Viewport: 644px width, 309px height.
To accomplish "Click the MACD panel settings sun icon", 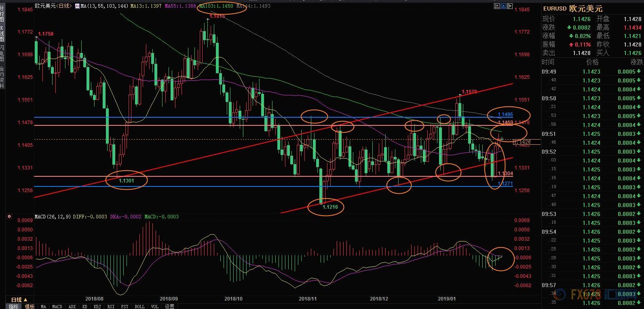I will coord(9,217).
